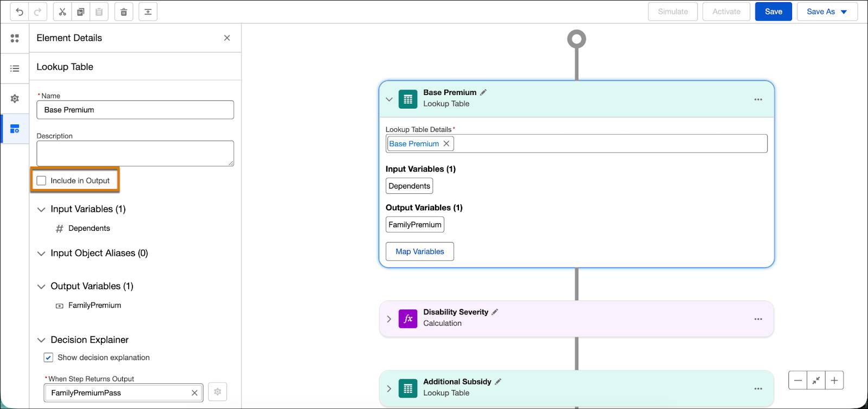Select the Element Details sidebar icon

pos(15,129)
